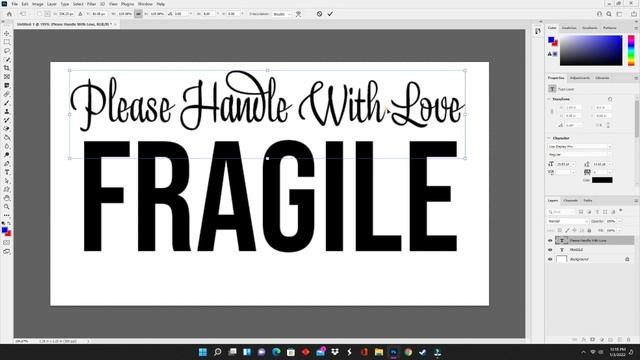Select the Zoom tool
640x360 pixels.
coord(7,207)
